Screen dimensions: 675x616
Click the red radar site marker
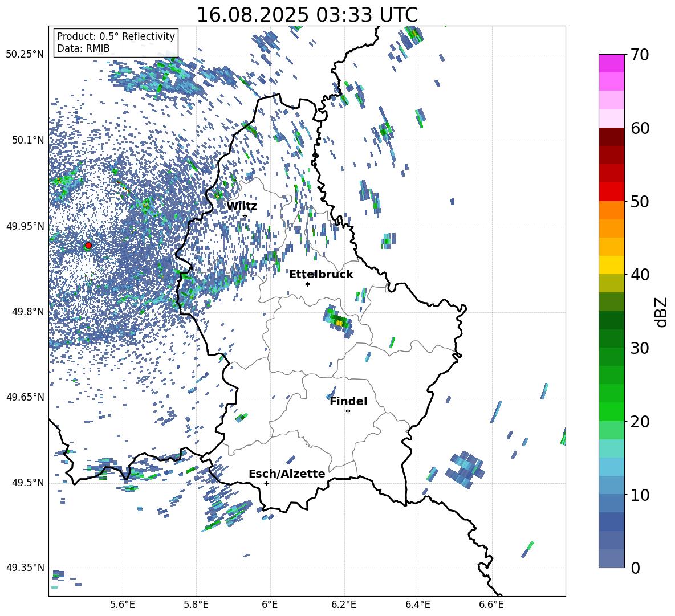tap(88, 246)
